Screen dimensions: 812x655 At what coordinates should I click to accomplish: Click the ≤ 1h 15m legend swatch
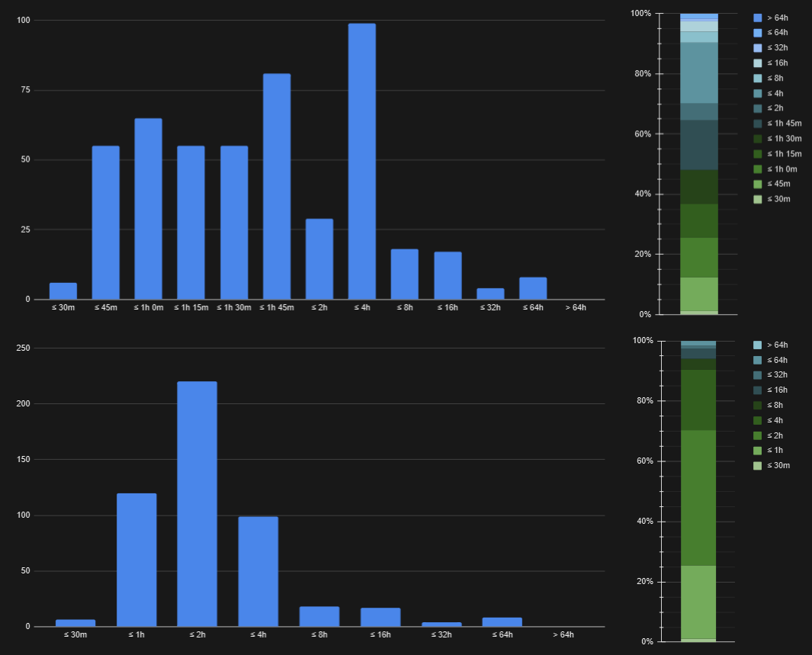(758, 154)
